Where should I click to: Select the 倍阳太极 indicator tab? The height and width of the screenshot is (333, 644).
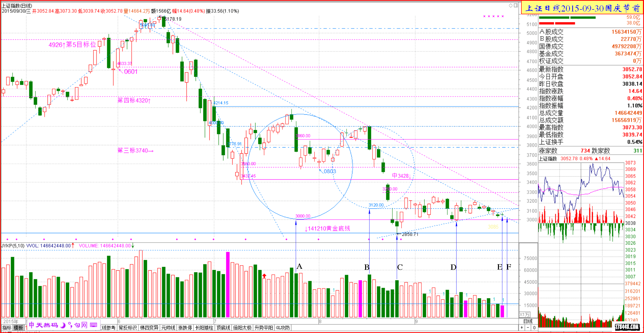(242, 328)
